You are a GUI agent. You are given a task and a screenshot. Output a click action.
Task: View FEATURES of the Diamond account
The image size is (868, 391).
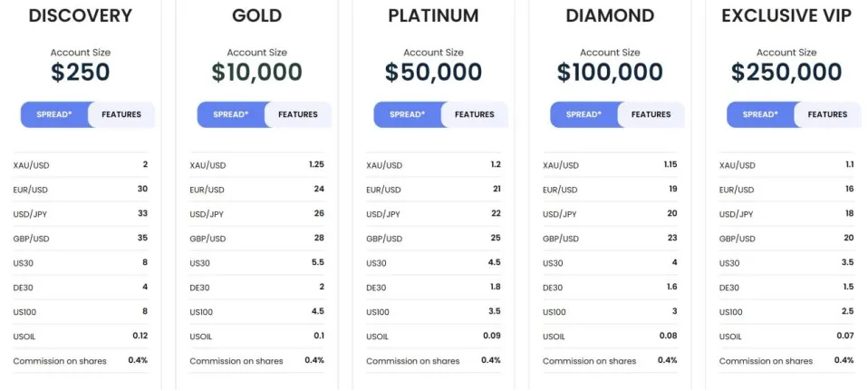coord(651,115)
